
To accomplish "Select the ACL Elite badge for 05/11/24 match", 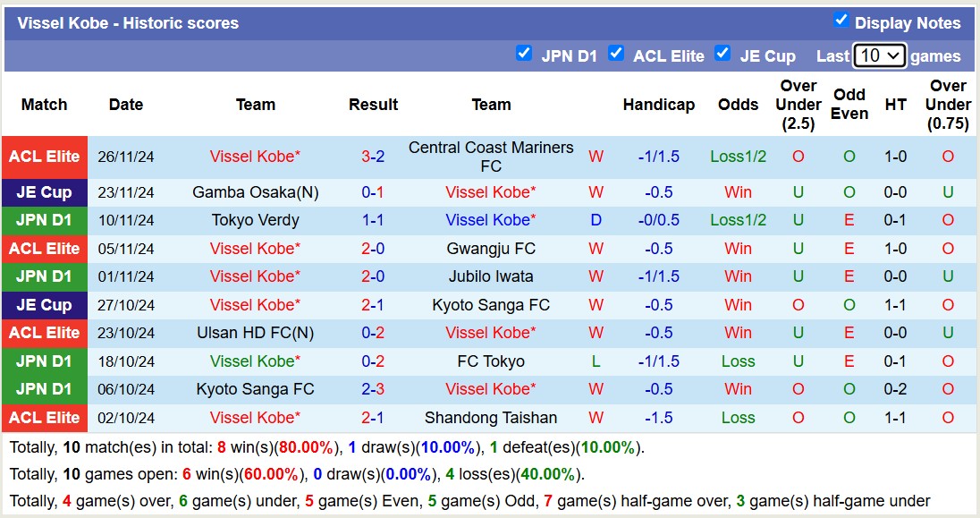I will (x=45, y=249).
